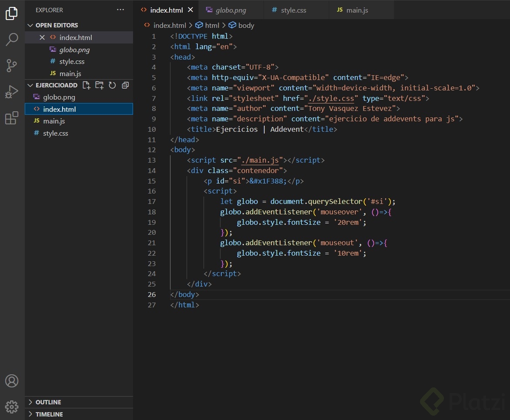Open globo.png in EJERCICIOADD folder

pos(79,97)
